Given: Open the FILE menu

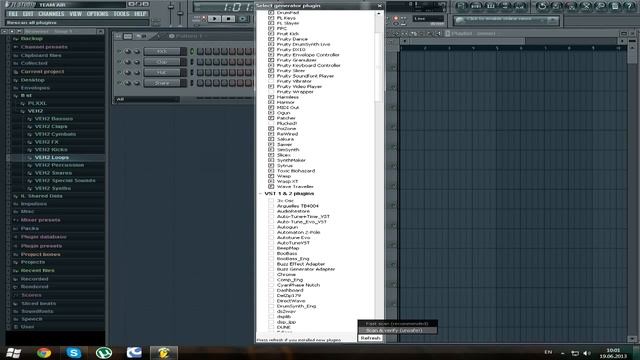Looking at the screenshot, I should click(x=13, y=14).
